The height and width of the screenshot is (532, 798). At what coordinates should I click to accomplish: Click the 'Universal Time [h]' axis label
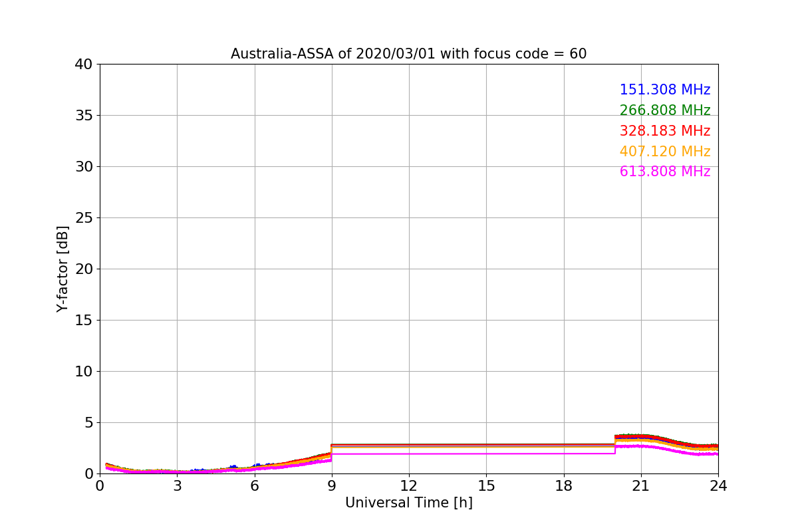[x=409, y=503]
